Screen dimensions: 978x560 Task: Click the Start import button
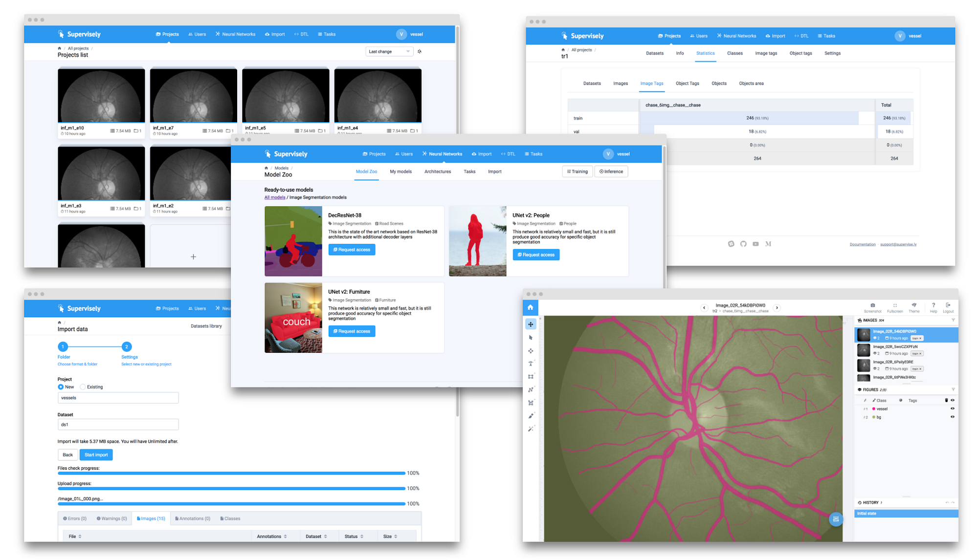[96, 455]
